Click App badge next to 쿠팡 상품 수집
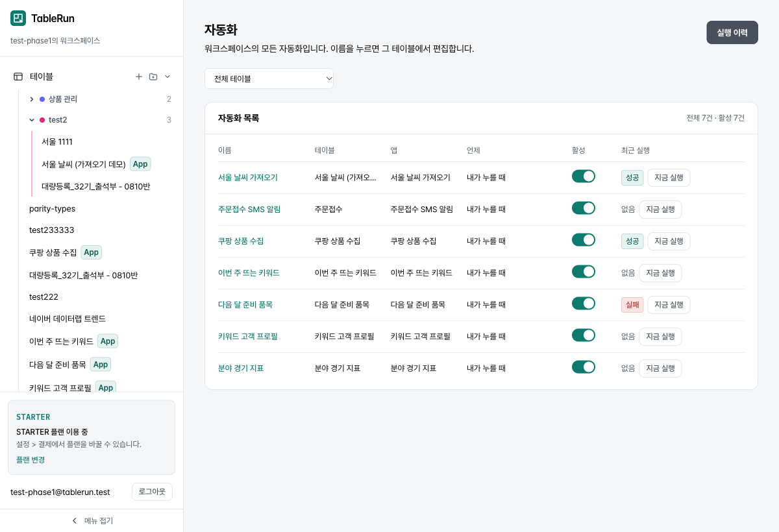779x532 pixels. [x=92, y=252]
